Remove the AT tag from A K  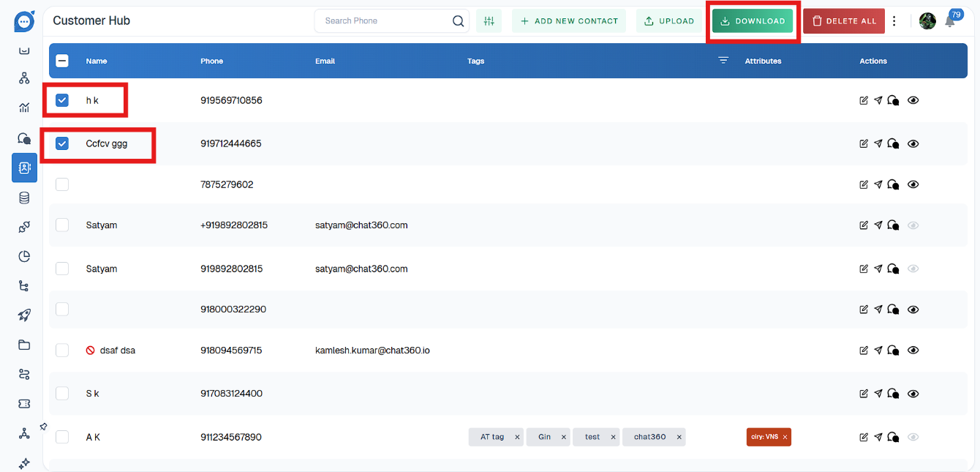[517, 437]
